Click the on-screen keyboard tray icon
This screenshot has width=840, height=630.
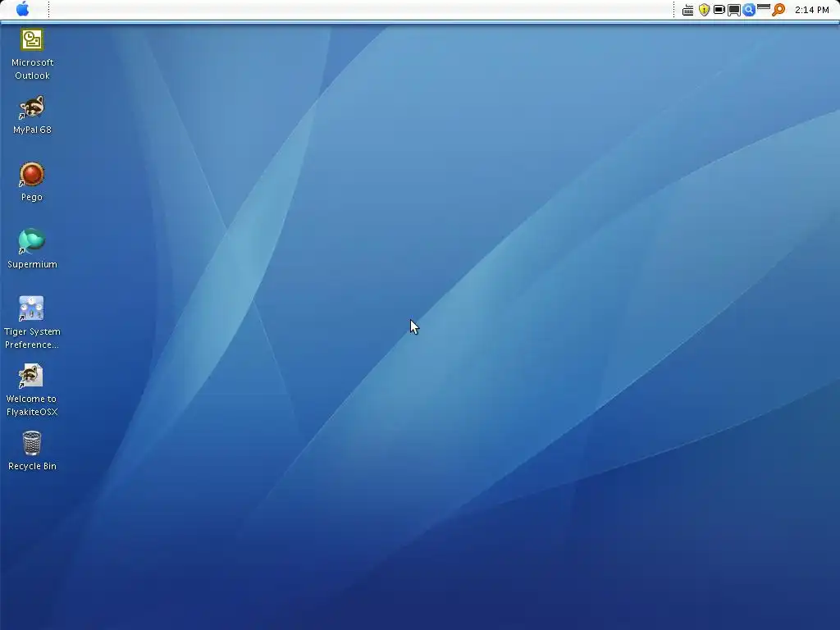(688, 10)
